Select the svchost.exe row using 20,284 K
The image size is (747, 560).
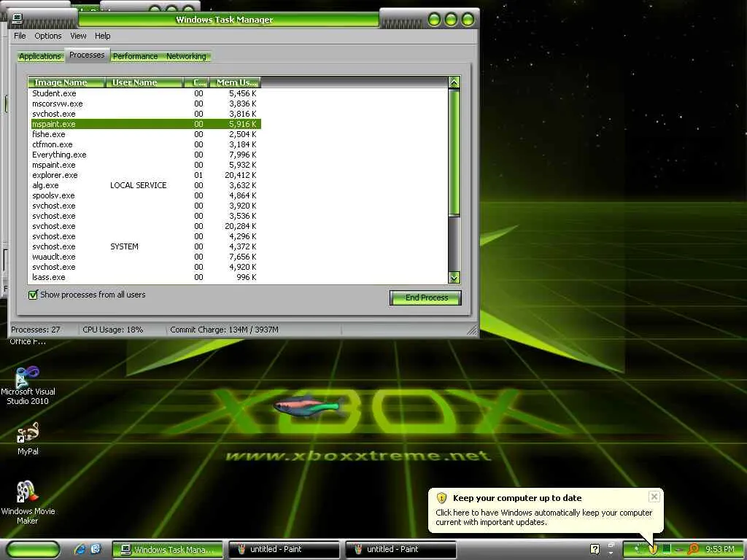coord(145,226)
